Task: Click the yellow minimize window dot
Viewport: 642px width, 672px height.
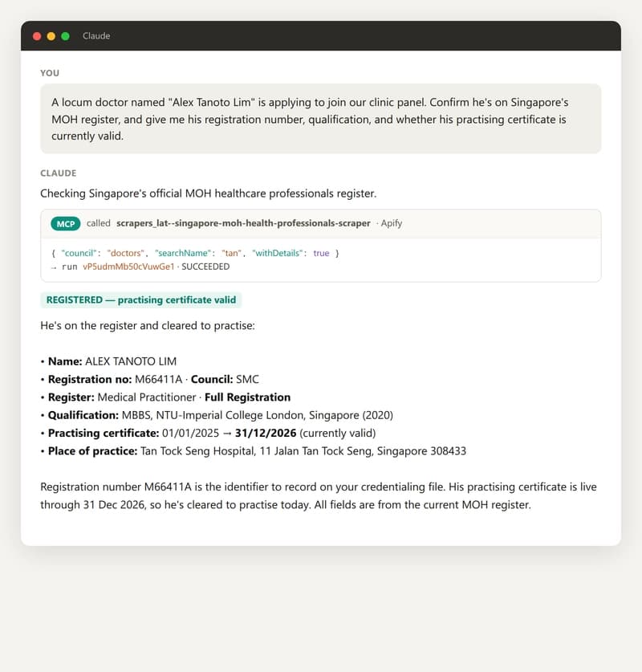Action: [51, 36]
